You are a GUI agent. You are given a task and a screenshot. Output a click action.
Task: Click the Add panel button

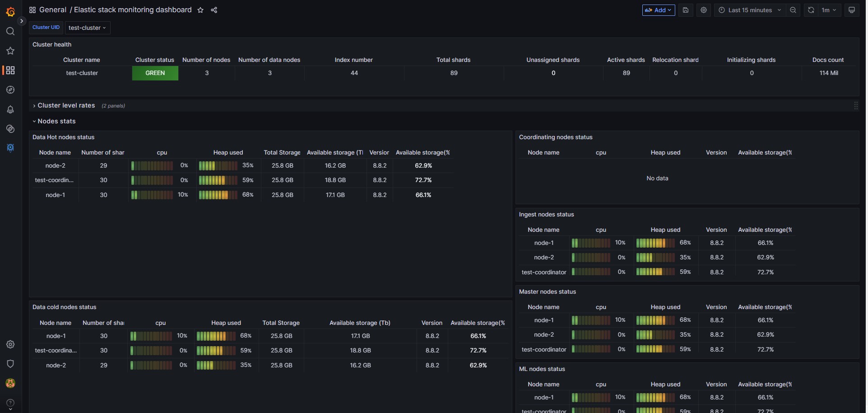[x=658, y=10]
